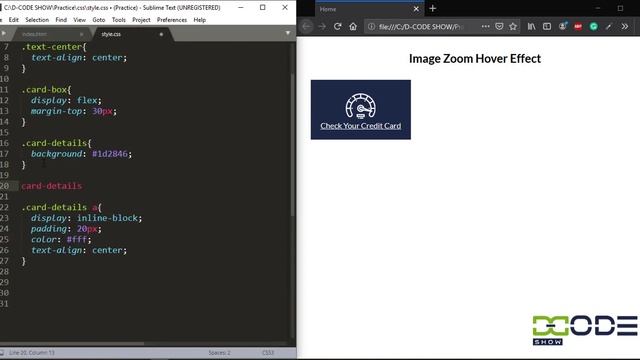Open Help menu in Sublime Text
This screenshot has height=360, width=640.
(200, 20)
